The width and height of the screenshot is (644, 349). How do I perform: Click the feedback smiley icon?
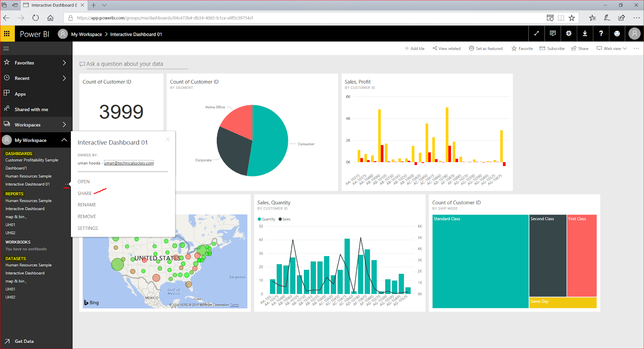pyautogui.click(x=617, y=34)
